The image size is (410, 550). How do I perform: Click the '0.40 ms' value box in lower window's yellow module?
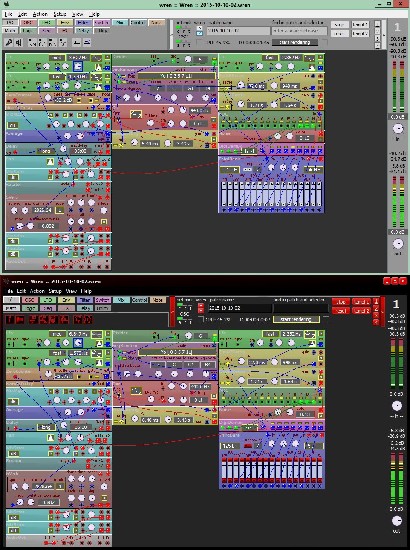[150, 420]
